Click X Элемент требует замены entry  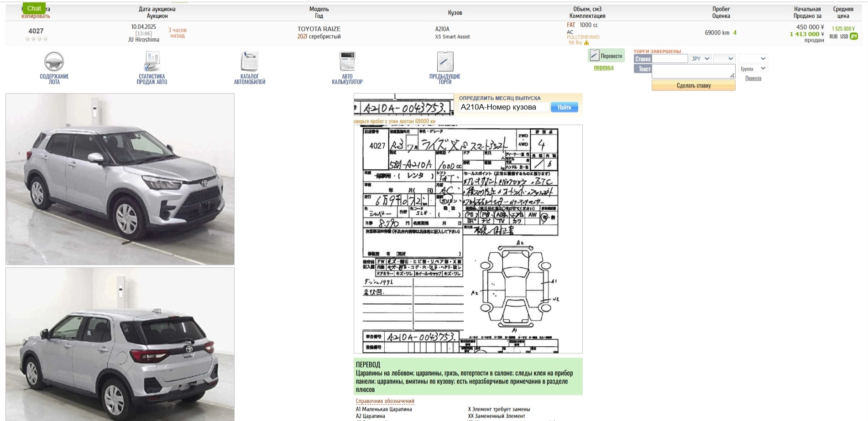499,409
